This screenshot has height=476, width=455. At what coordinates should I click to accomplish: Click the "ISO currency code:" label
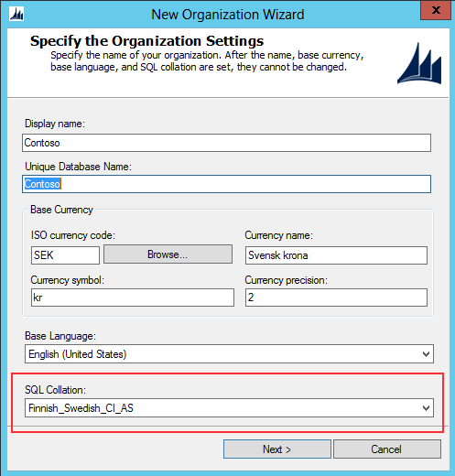[73, 235]
